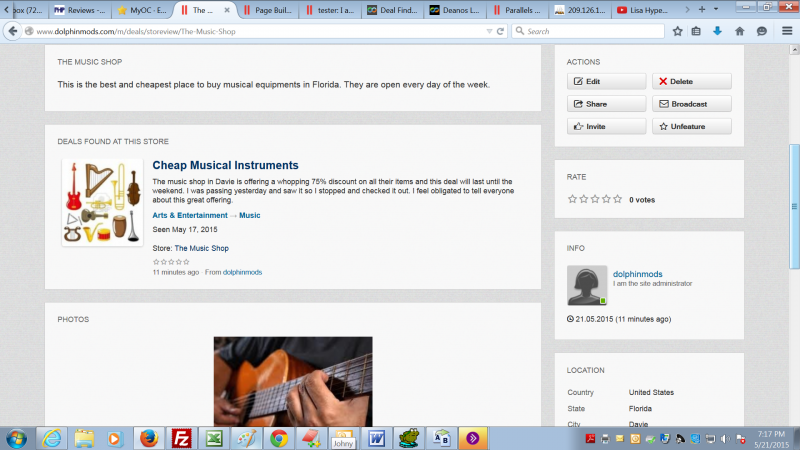This screenshot has height=450, width=800.
Task: Launch Internet Explorer from taskbar
Action: click(x=52, y=438)
